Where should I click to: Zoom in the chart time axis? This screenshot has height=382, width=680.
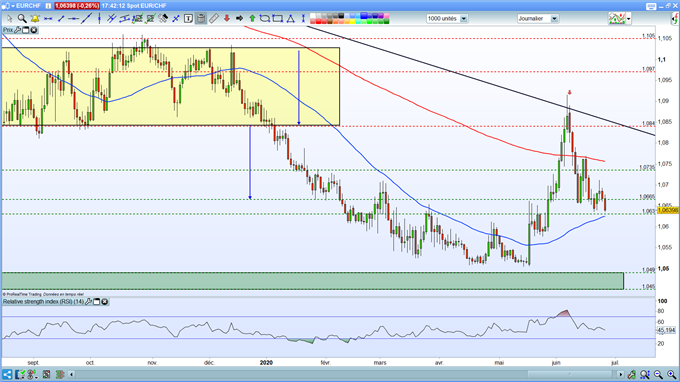(672, 374)
